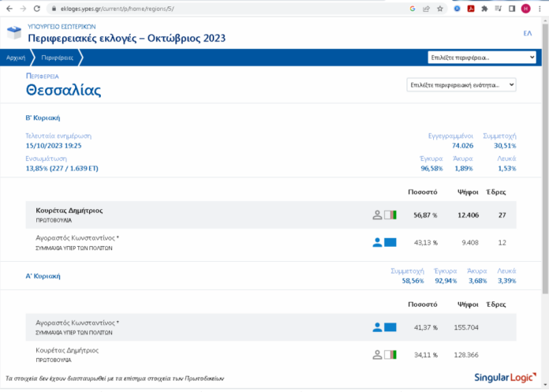Click person icon for Κουρέτας in Β' Κυριακή
Viewport: 549px width, 392px height.
click(377, 215)
